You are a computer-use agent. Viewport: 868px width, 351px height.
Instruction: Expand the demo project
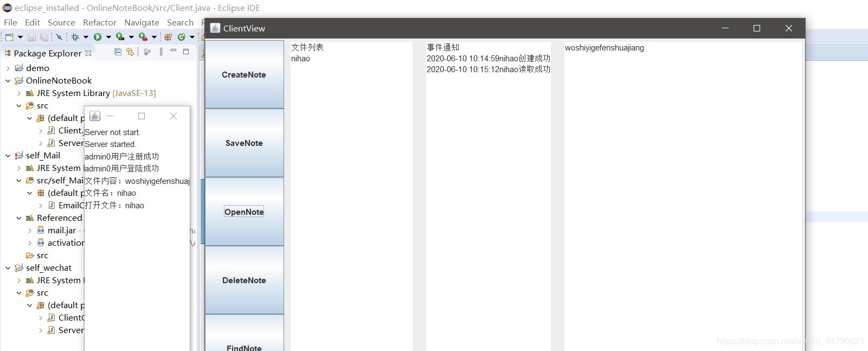point(8,68)
